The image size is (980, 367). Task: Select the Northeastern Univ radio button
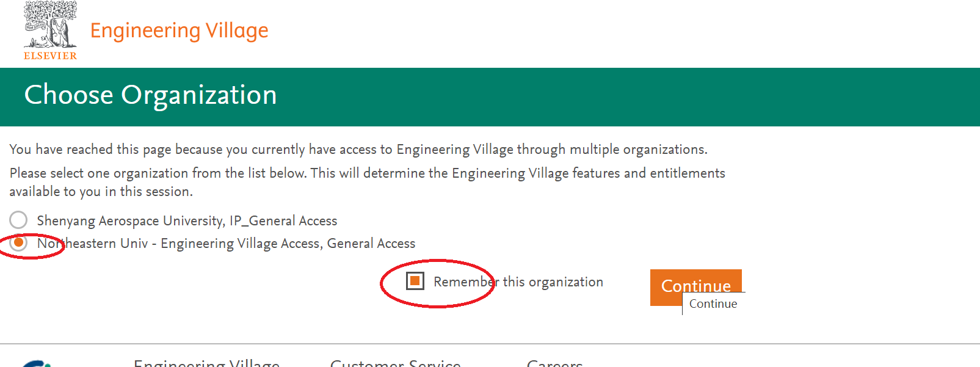[19, 243]
